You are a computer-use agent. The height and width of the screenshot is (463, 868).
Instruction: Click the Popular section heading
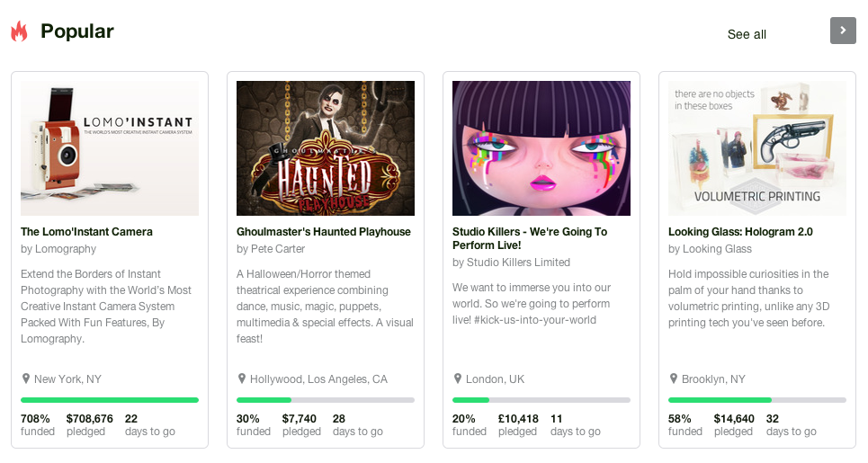(x=77, y=31)
